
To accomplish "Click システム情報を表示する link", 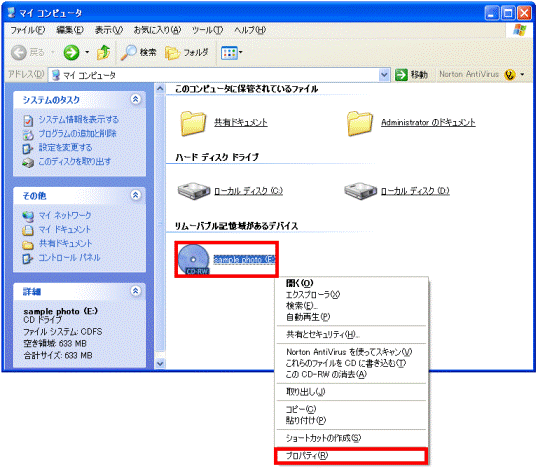I will (79, 119).
